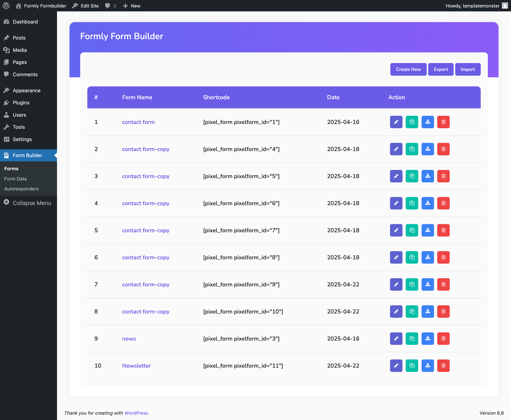Open the 'Newsletter' form link
511x420 pixels.
pos(136,366)
